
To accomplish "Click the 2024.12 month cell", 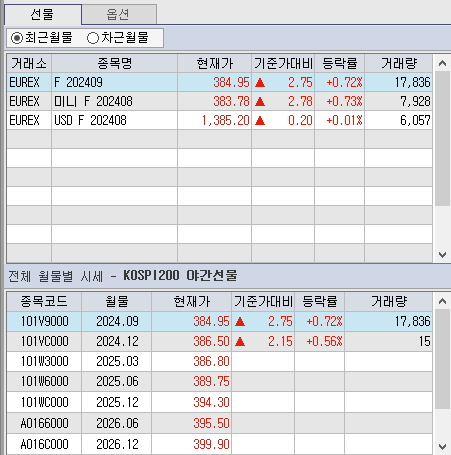I will tap(117, 341).
